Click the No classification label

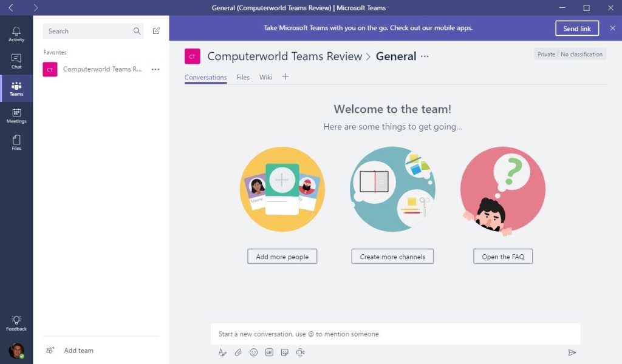pos(581,54)
